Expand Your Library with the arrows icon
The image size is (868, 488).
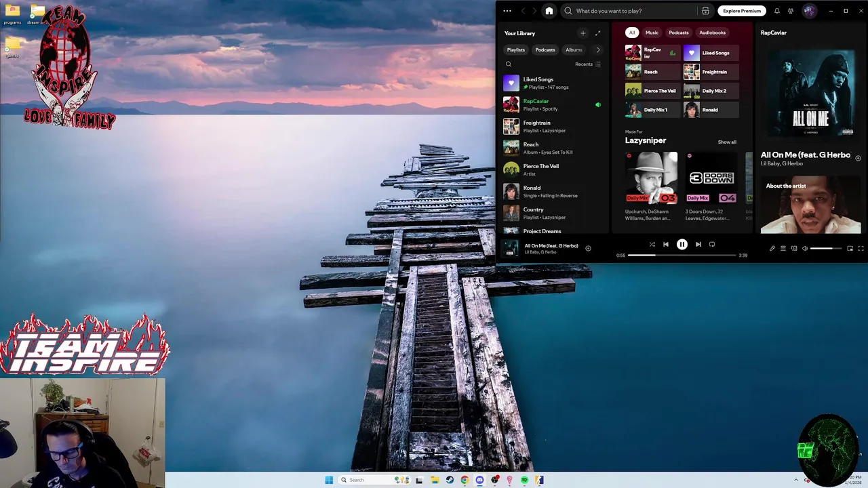tap(597, 33)
